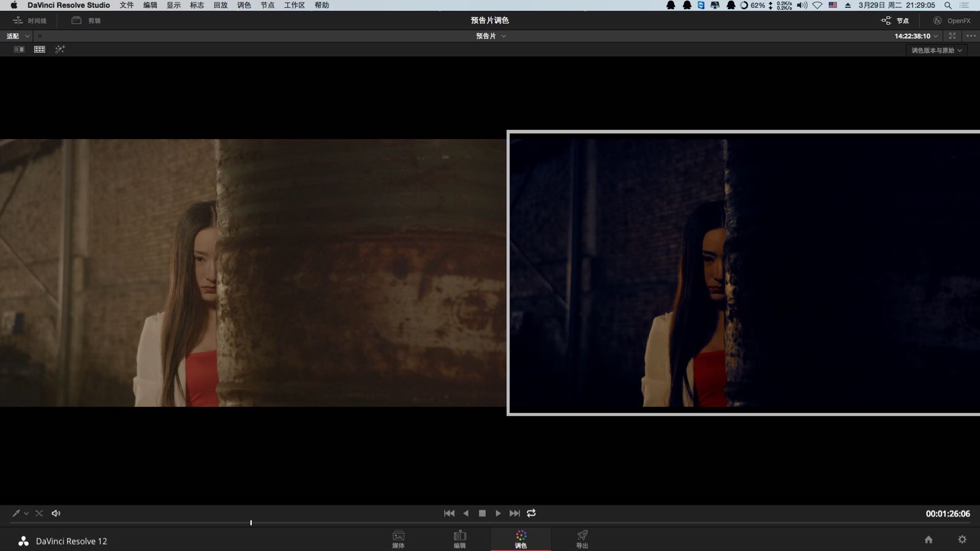This screenshot has width=980, height=551.
Task: Open Spotlight search
Action: pos(948,5)
